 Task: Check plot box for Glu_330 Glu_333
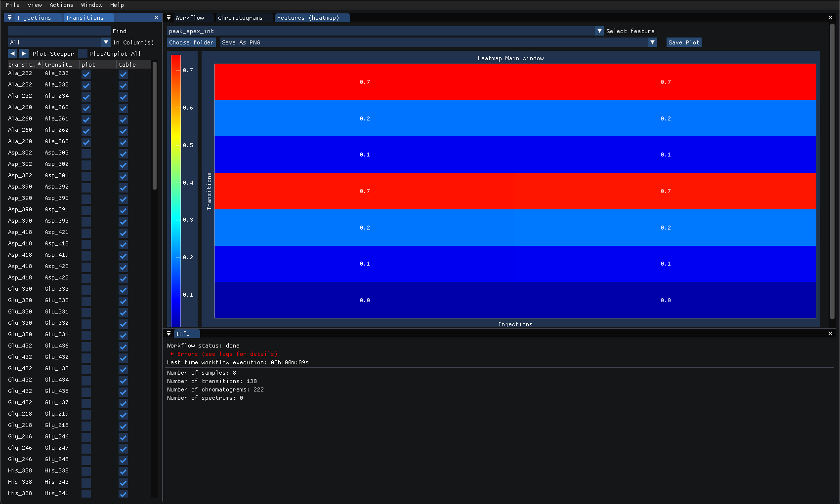click(x=86, y=290)
